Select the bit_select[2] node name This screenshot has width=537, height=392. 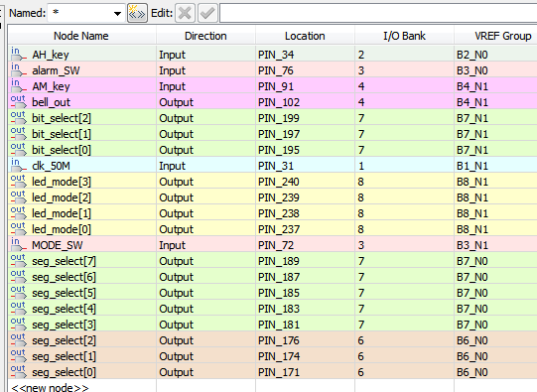click(x=62, y=118)
